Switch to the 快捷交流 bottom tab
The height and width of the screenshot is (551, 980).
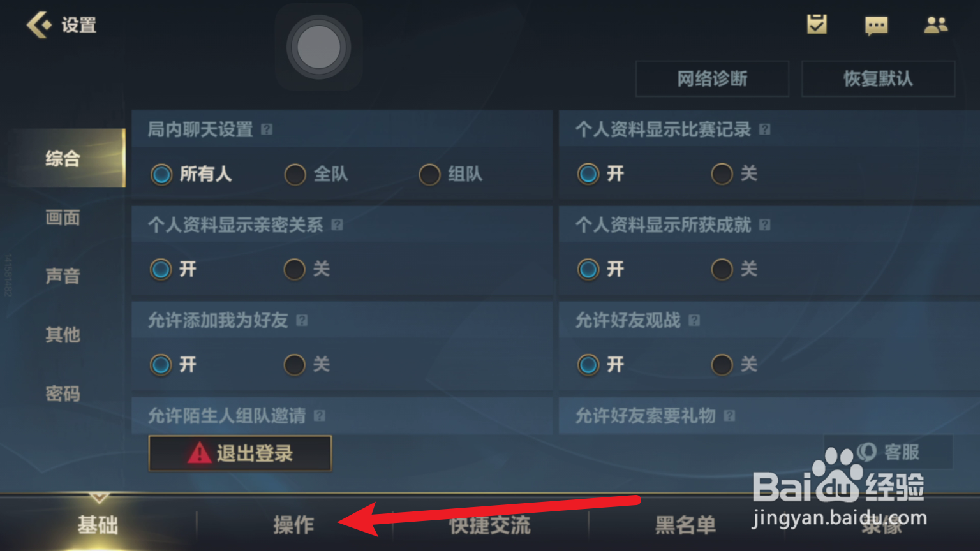point(490,525)
